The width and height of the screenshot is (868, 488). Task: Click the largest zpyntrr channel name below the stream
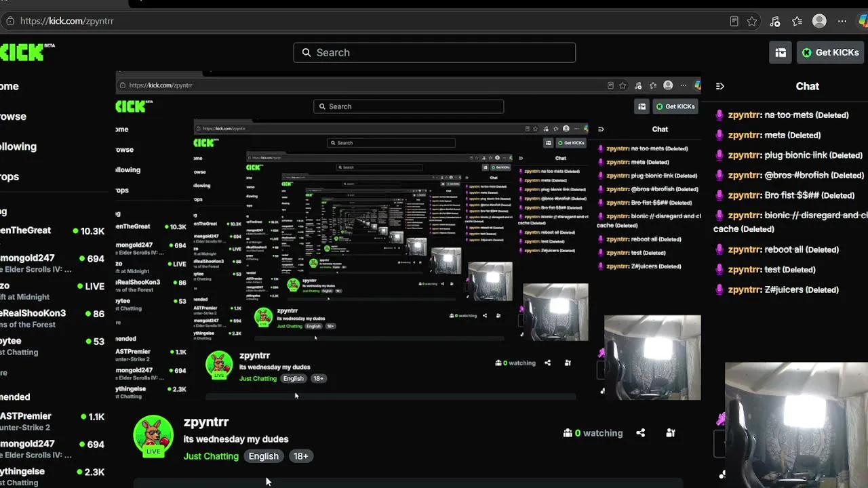tap(206, 422)
